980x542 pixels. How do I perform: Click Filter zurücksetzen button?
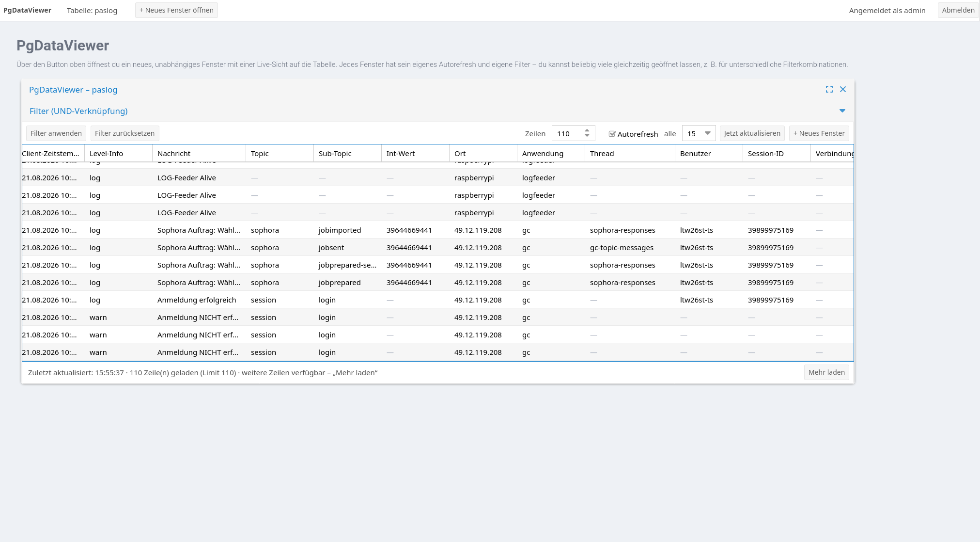[x=124, y=133]
